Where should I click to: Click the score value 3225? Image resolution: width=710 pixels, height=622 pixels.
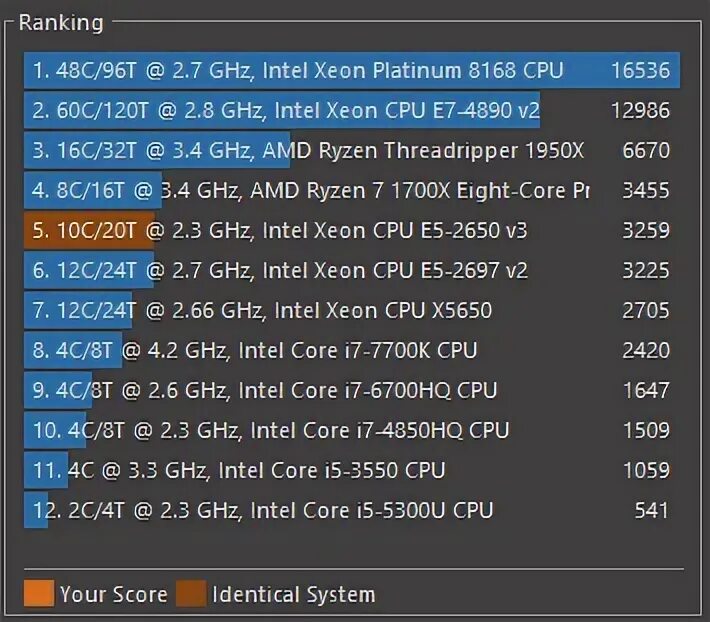point(646,270)
